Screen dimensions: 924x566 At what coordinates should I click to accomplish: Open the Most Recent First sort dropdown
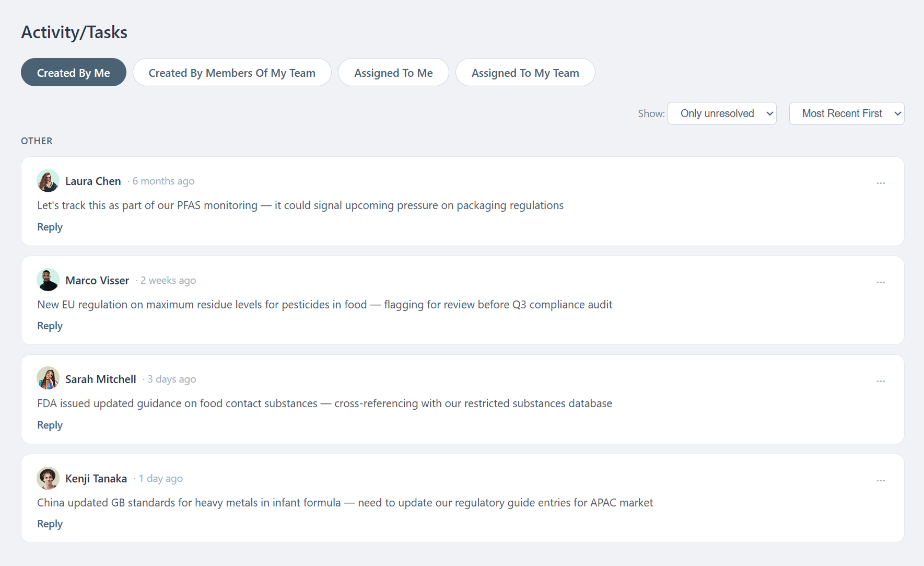tap(846, 113)
